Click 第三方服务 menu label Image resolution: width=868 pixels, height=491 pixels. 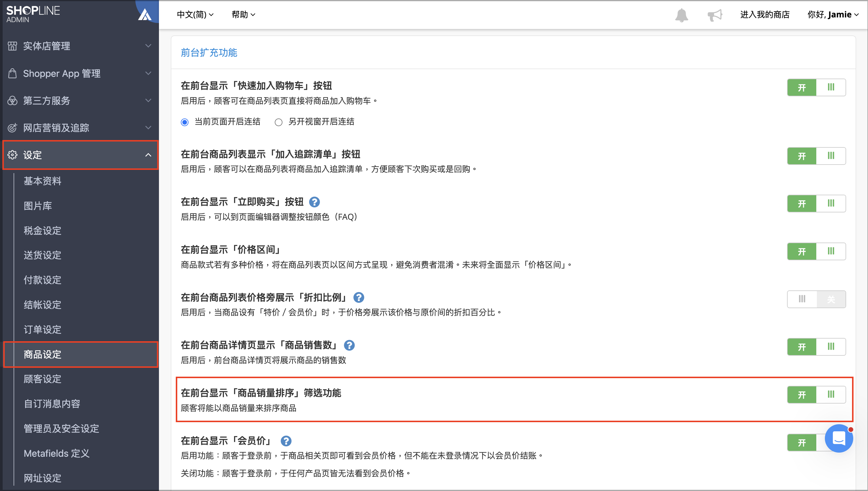pos(47,100)
